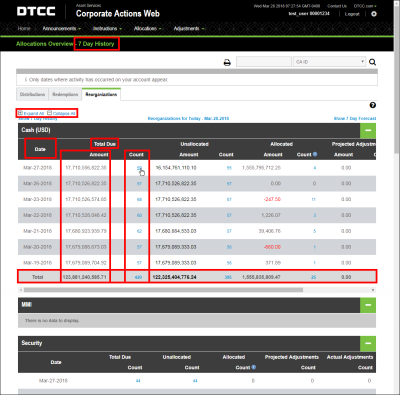
Task: Open Total Due count for Mar-19-2018
Action: pyautogui.click(x=139, y=263)
